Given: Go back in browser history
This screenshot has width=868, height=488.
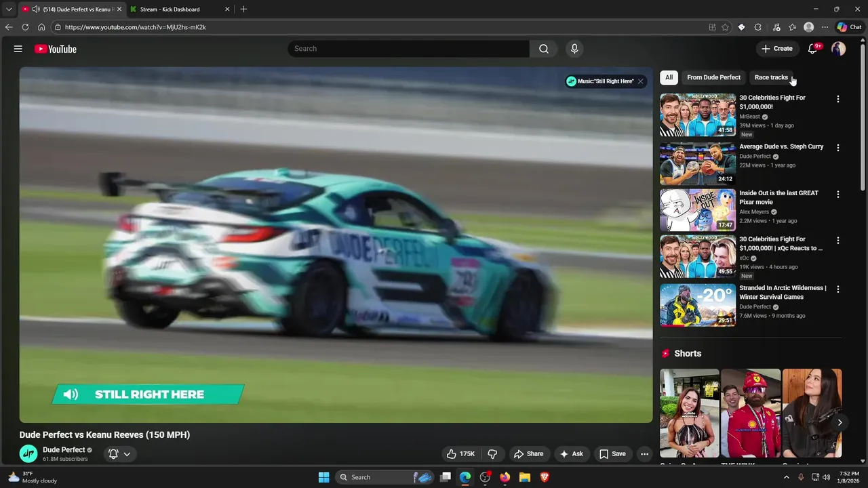Looking at the screenshot, I should pos(9,27).
